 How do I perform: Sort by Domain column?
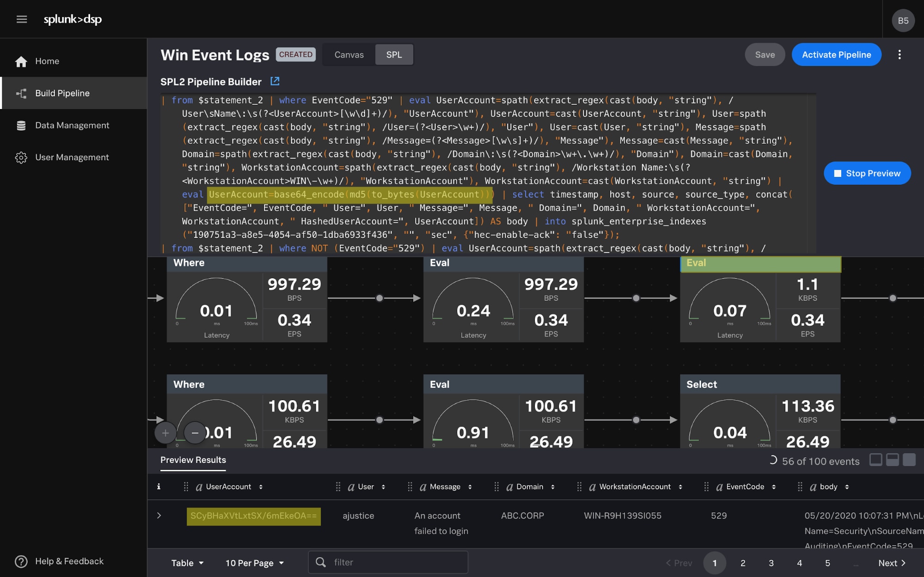point(552,487)
